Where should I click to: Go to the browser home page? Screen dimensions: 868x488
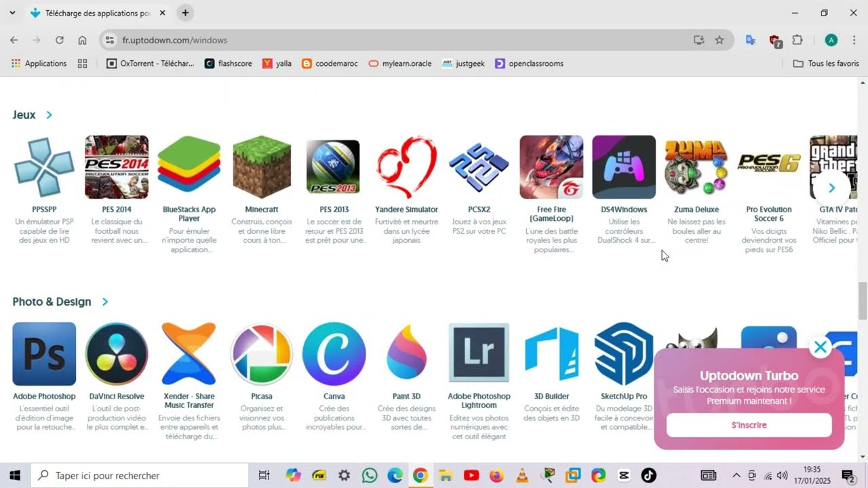(x=82, y=40)
